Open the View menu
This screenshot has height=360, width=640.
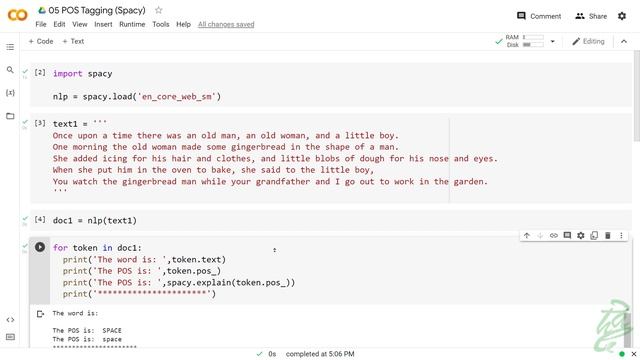80,24
